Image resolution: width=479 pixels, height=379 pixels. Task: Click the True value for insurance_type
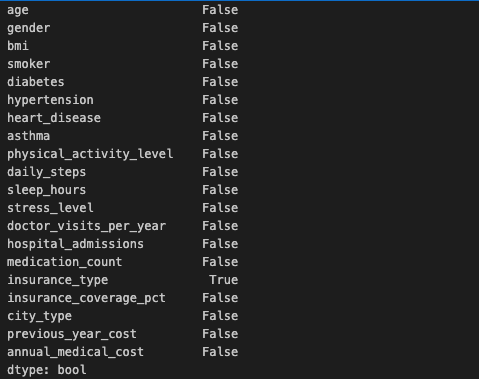tap(224, 280)
